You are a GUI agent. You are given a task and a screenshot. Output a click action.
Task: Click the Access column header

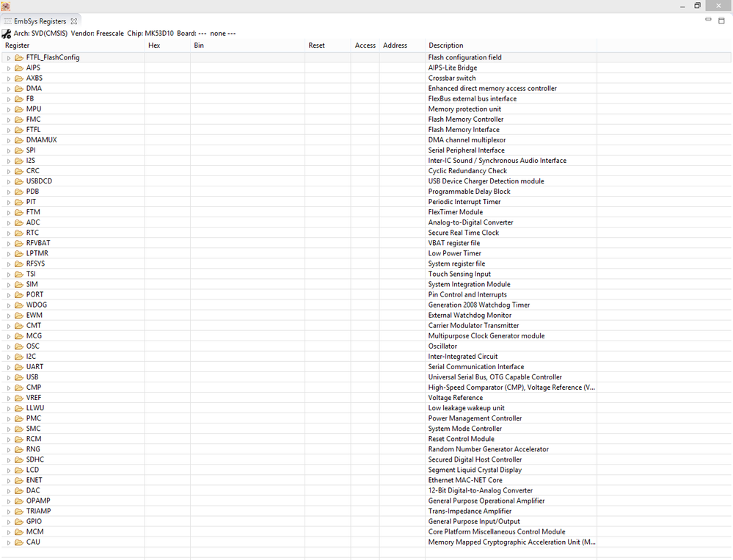coord(365,46)
